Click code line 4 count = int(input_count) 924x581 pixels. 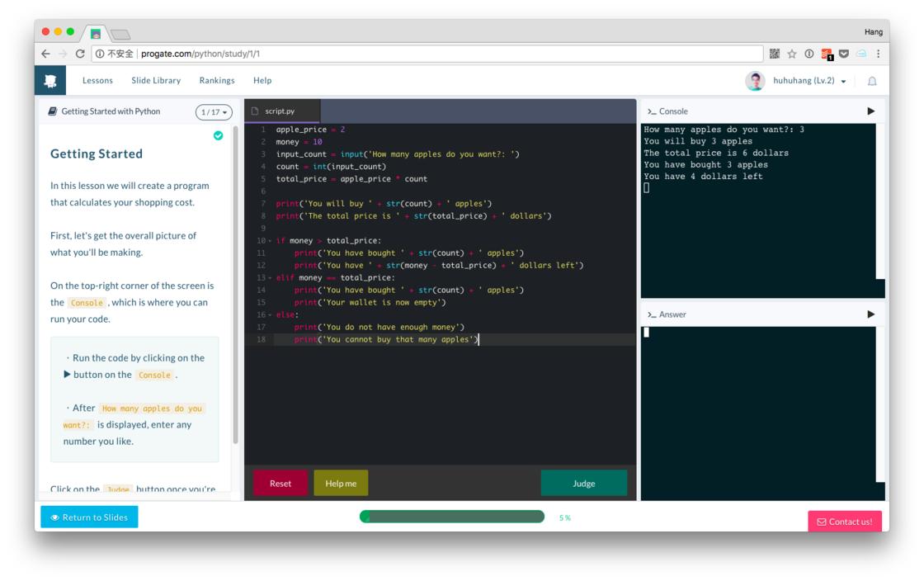click(331, 167)
